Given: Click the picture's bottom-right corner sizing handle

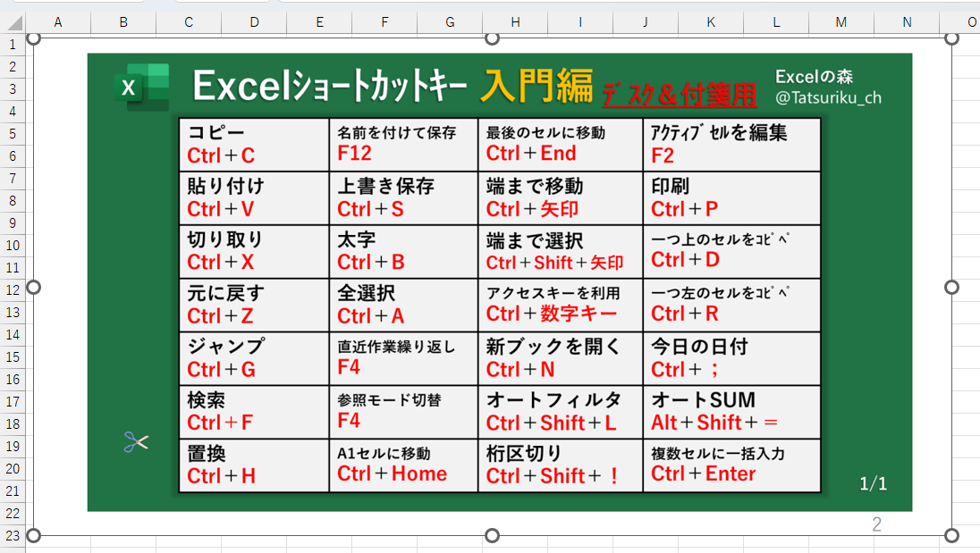Looking at the screenshot, I should (x=952, y=535).
